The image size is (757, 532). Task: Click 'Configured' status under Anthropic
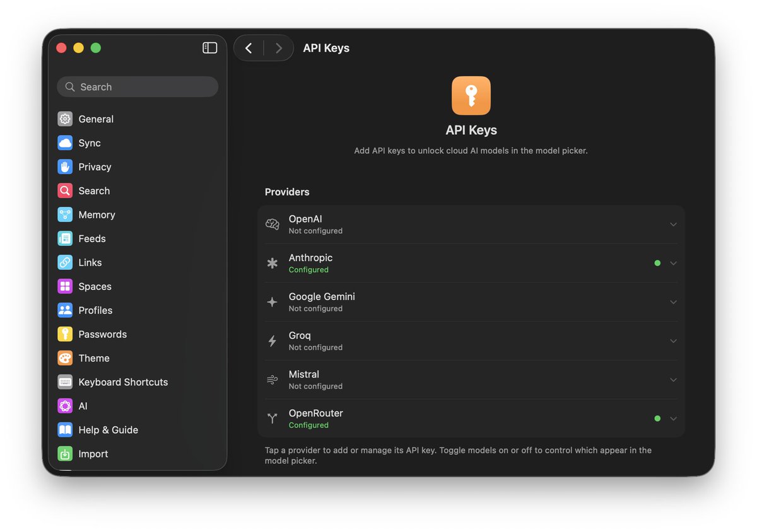tap(308, 270)
